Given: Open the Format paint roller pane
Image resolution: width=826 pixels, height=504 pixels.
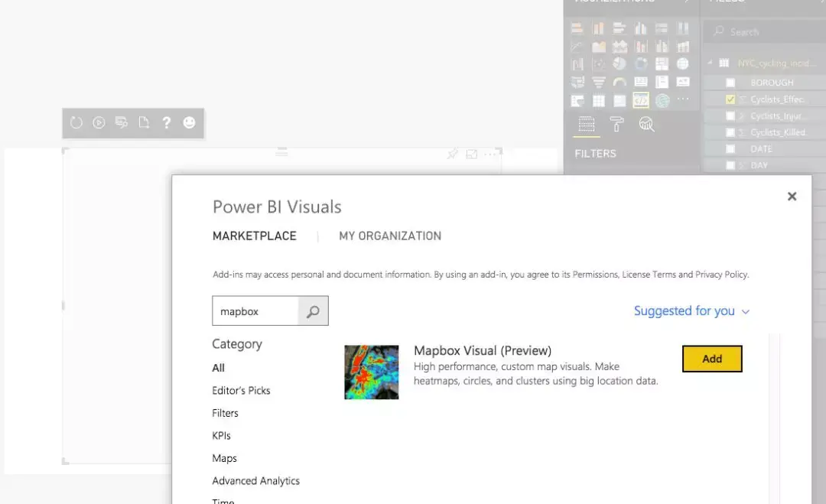Looking at the screenshot, I should pos(616,124).
